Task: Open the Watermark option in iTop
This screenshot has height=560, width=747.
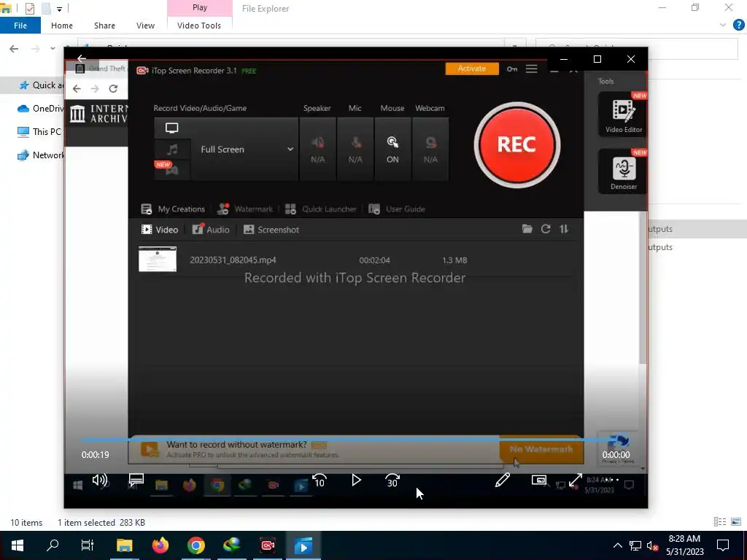Action: pos(245,209)
